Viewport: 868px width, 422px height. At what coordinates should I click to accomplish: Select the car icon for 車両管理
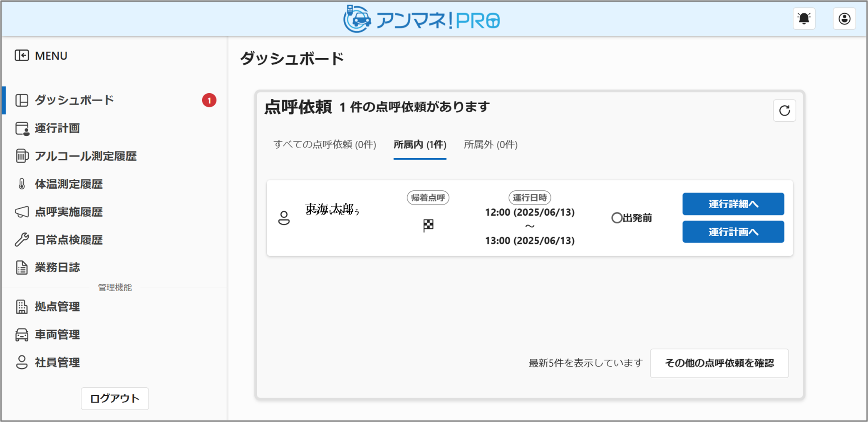pos(22,335)
